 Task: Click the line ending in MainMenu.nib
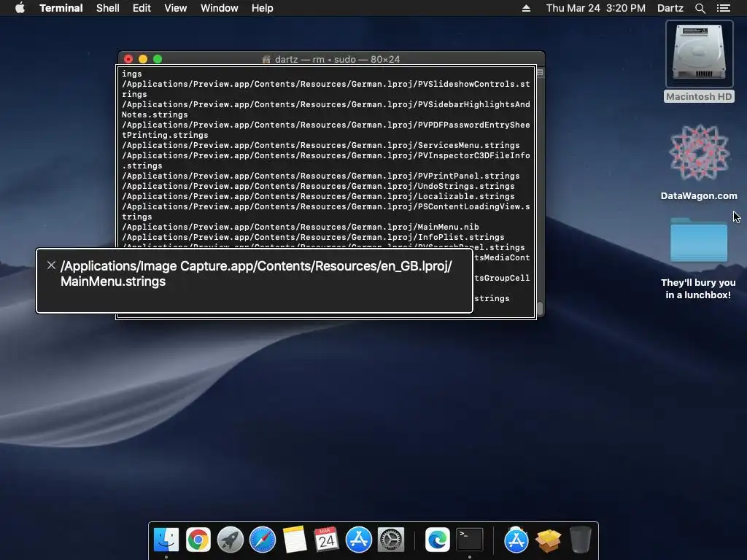[301, 227]
